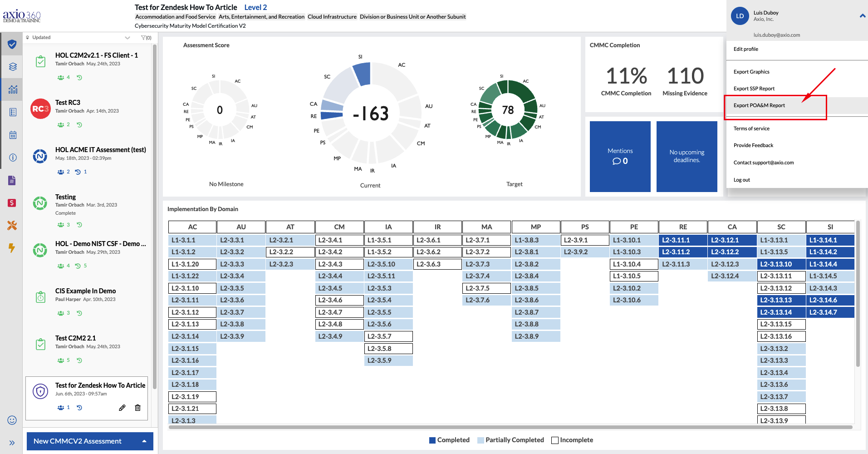Click assessment list vertical scrollbar
This screenshot has width=868, height=454.
click(x=155, y=216)
